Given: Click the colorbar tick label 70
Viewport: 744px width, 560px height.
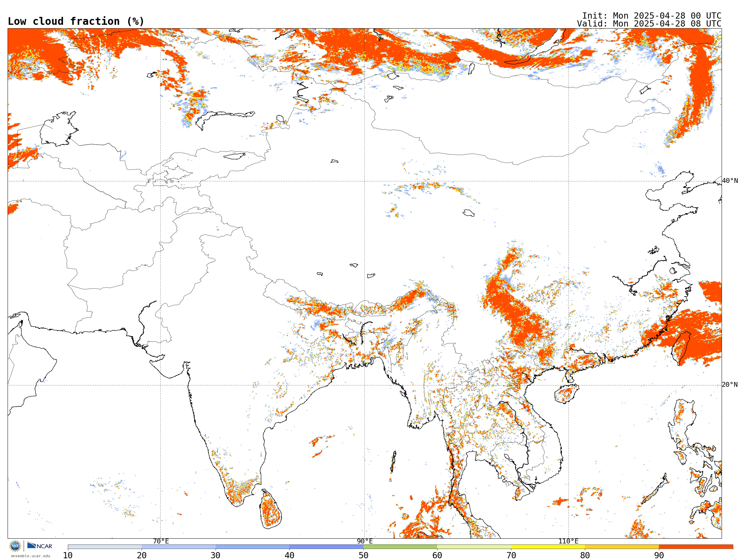Looking at the screenshot, I should click(511, 556).
